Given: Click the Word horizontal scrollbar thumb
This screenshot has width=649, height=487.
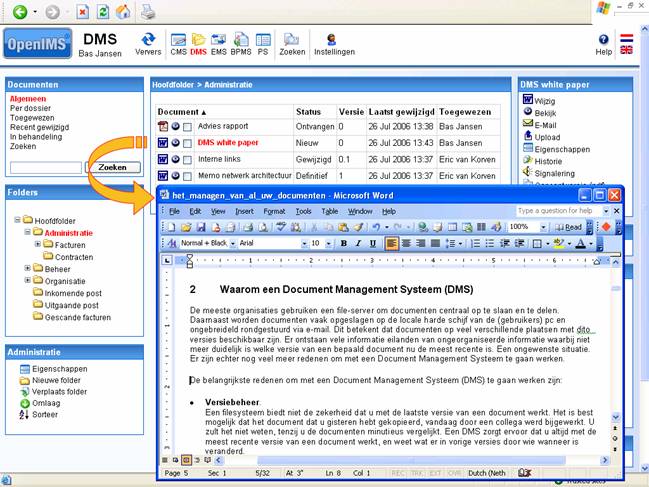Looking at the screenshot, I should 411,460.
